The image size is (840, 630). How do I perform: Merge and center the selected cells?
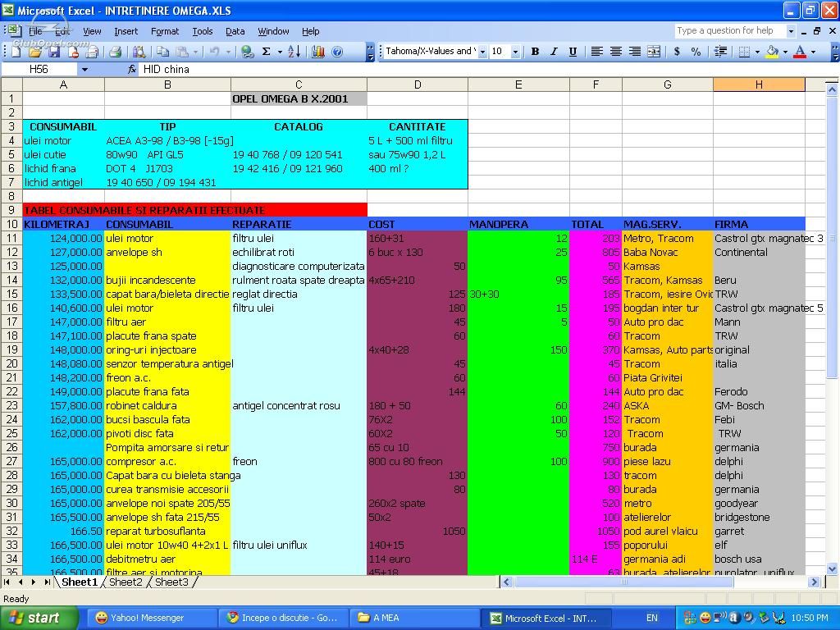(654, 52)
